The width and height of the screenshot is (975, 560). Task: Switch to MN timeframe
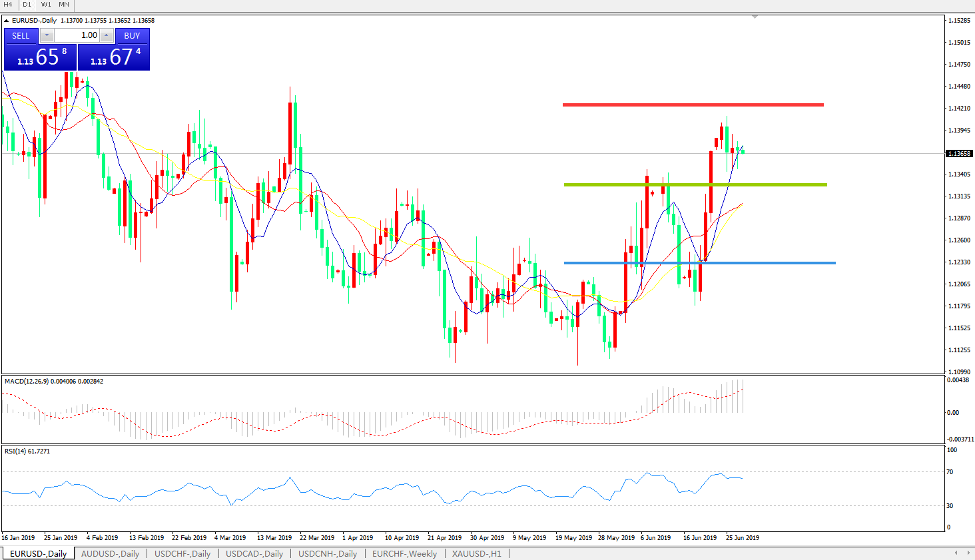point(64,5)
